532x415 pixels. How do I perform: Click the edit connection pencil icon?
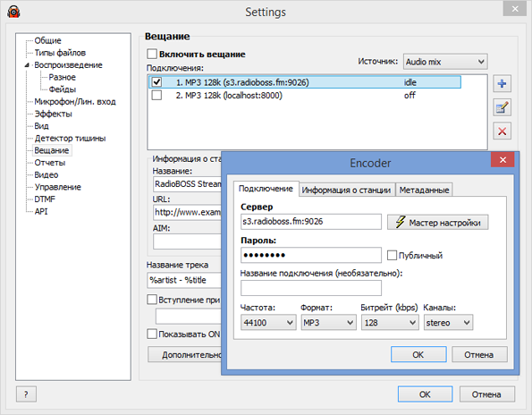coord(502,108)
